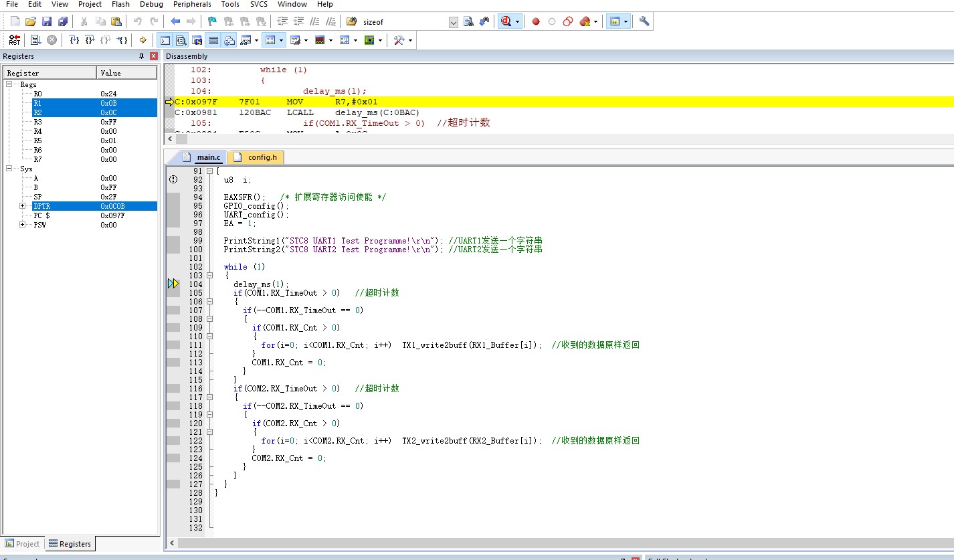Navigate backwards with the blue arrow

click(175, 21)
